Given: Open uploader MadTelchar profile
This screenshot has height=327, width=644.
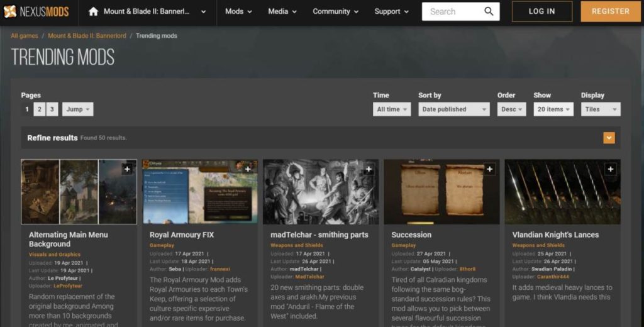Looking at the screenshot, I should pos(309,277).
